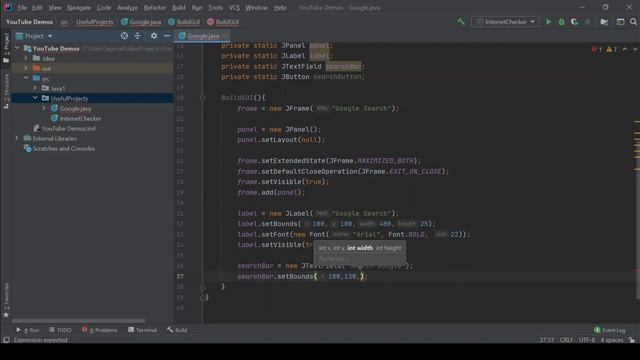The width and height of the screenshot is (640, 360).
Task: Open the Code menu
Action: [x=104, y=8]
